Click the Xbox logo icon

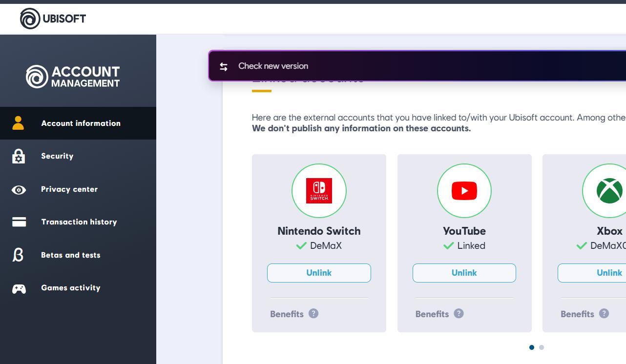[609, 191]
